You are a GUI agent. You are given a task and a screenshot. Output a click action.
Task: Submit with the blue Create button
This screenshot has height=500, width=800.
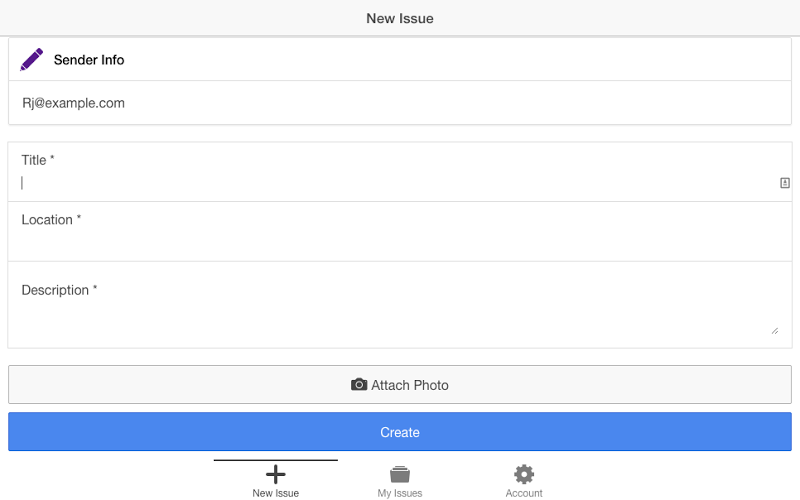pyautogui.click(x=399, y=432)
